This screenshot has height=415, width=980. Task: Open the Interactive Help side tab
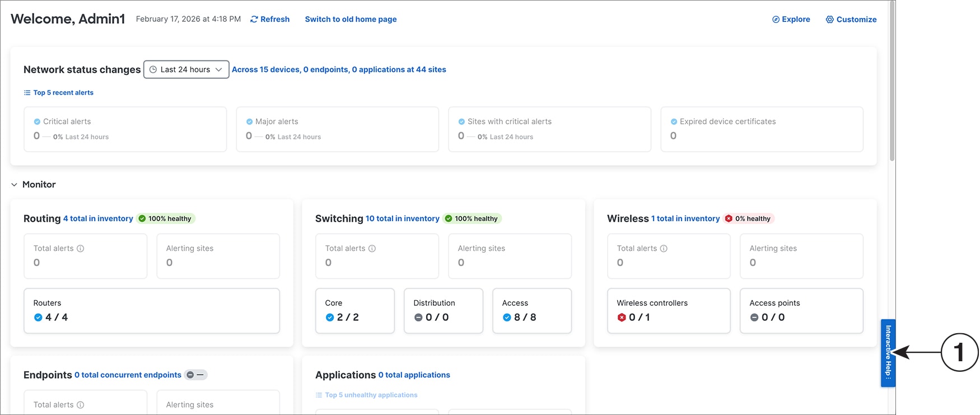pyautogui.click(x=888, y=353)
